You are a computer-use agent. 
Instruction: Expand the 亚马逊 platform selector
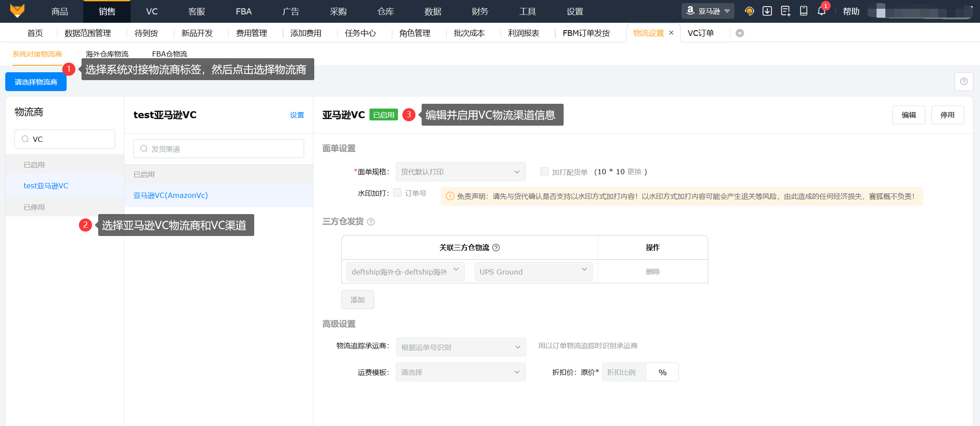pyautogui.click(x=708, y=11)
